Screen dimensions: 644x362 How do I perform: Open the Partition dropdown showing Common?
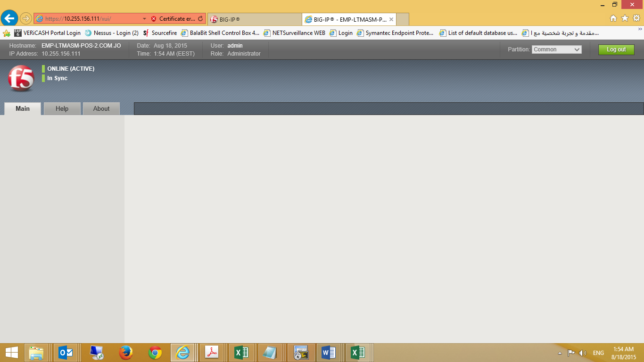pos(557,49)
